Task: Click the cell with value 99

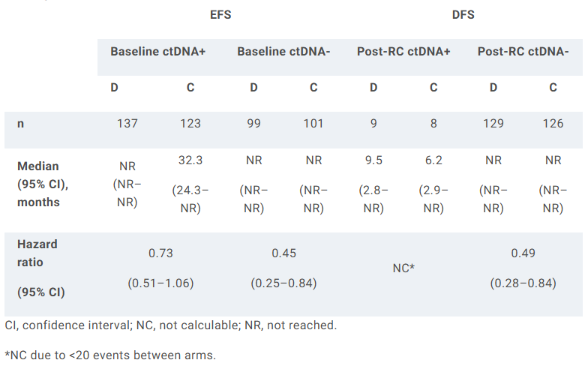Action: (253, 123)
